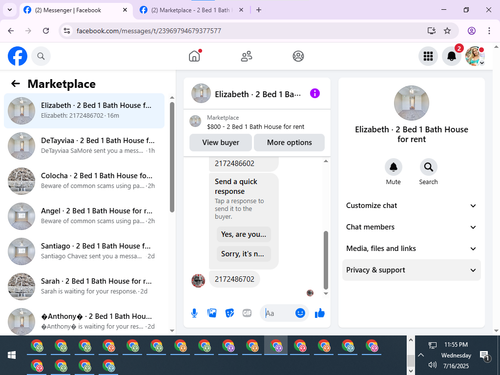Open the DeTayviaa conversation

click(84, 146)
